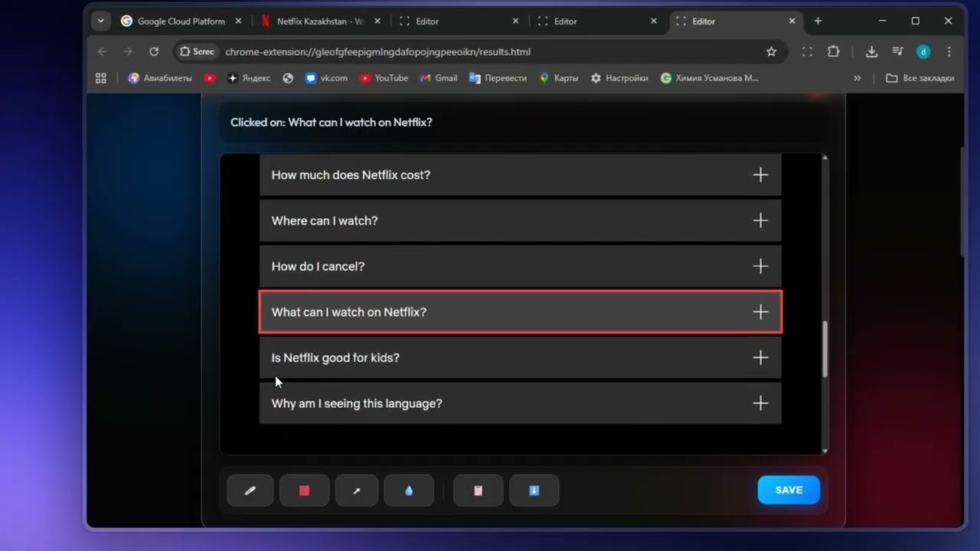Expand 'How much does Netflix cost?' plus icon
This screenshot has height=551, width=980.
[760, 175]
